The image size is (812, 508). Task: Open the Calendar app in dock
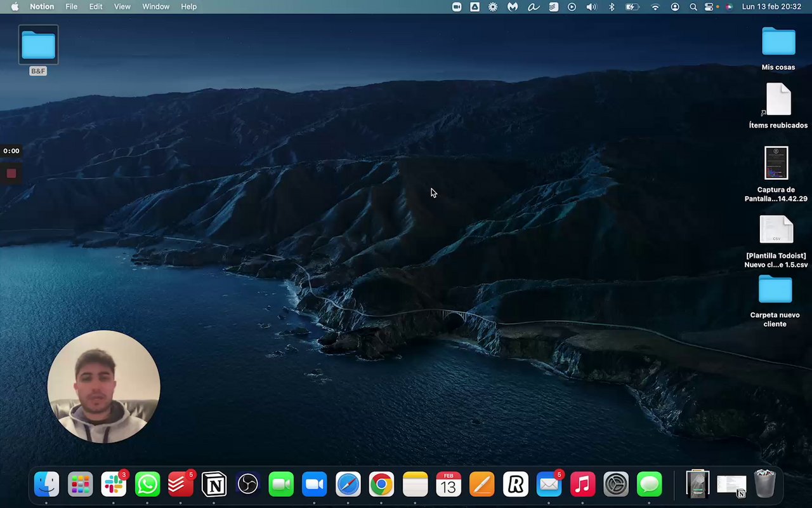pyautogui.click(x=449, y=485)
